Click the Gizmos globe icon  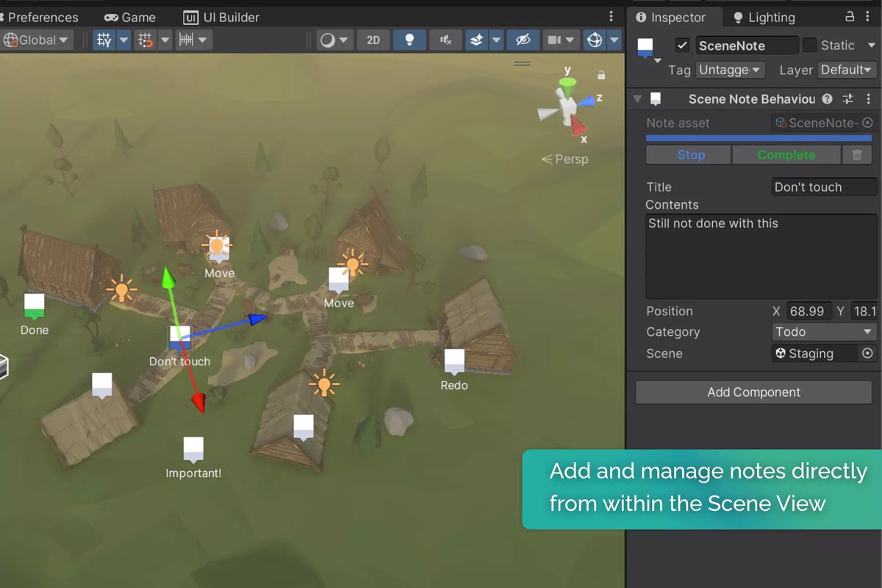tap(595, 40)
